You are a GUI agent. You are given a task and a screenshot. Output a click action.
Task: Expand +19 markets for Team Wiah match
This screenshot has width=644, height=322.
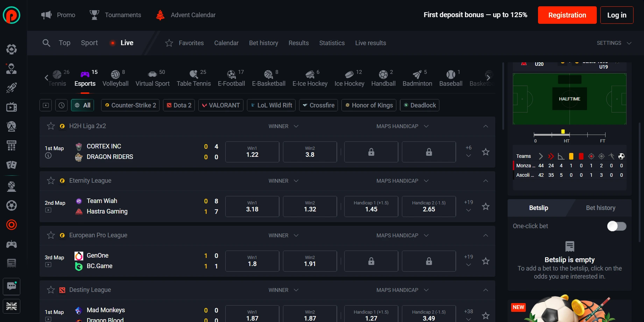[x=468, y=206]
